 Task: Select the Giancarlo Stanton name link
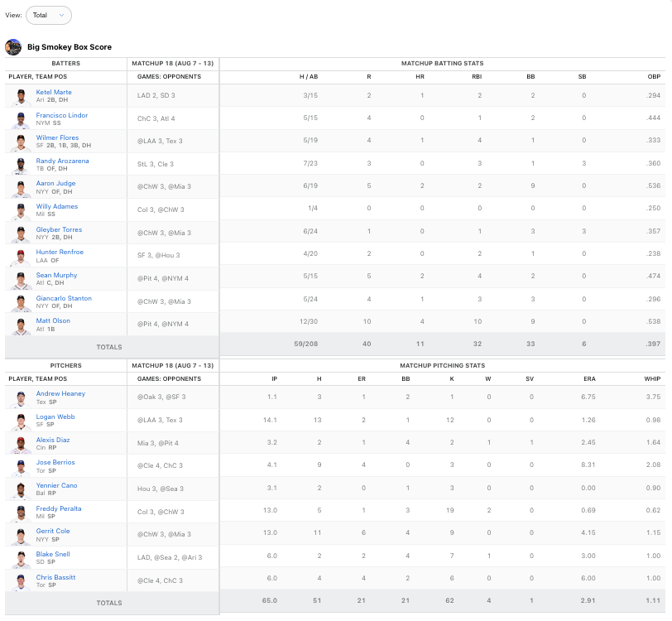coord(64,298)
